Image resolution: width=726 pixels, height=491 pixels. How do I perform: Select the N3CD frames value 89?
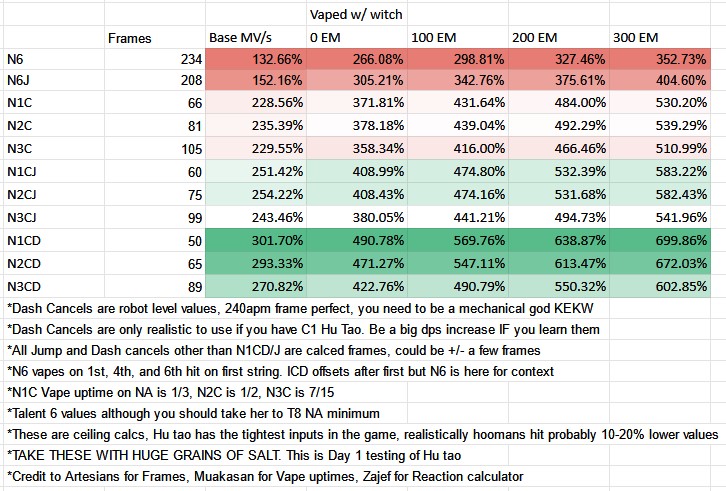pos(193,286)
